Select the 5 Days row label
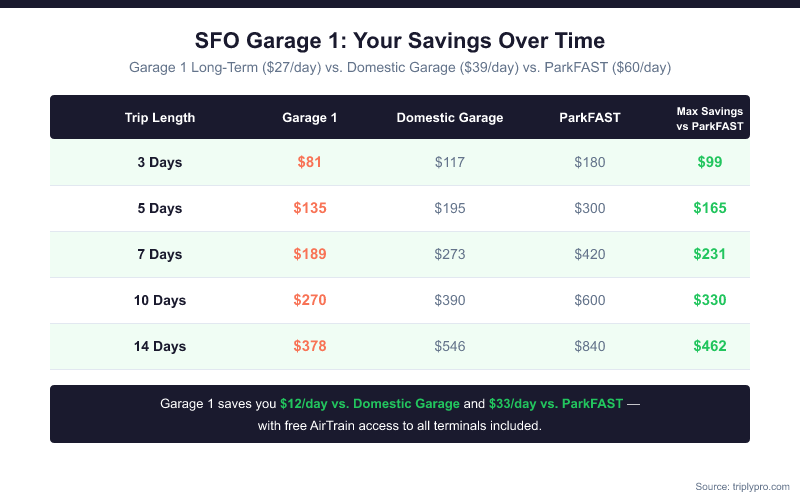The height and width of the screenshot is (500, 800). click(160, 208)
